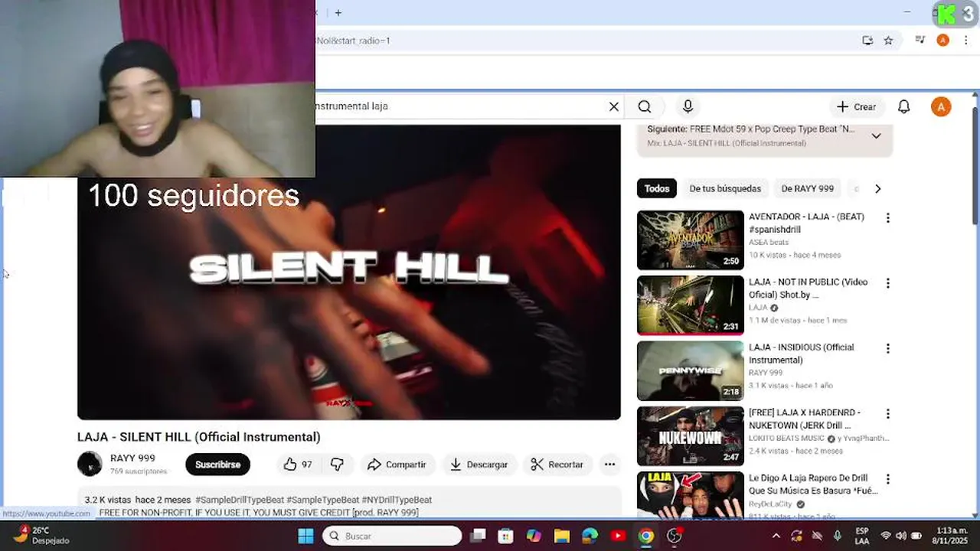
Task: Open Copilot from the taskbar
Action: point(534,536)
